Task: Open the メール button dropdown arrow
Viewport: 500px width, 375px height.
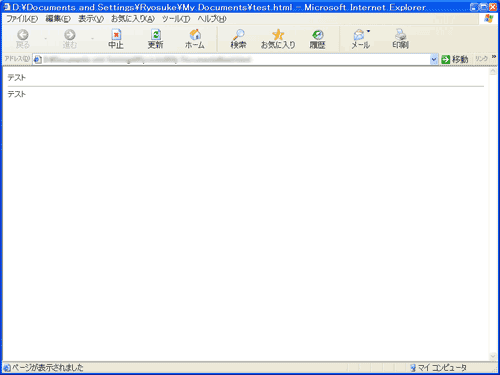Action: pyautogui.click(x=368, y=31)
